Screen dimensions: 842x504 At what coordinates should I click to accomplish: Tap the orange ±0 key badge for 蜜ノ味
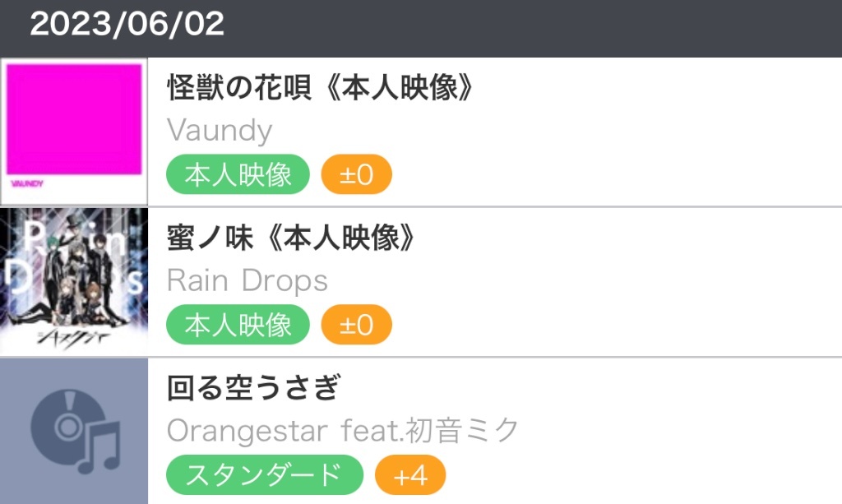click(357, 325)
